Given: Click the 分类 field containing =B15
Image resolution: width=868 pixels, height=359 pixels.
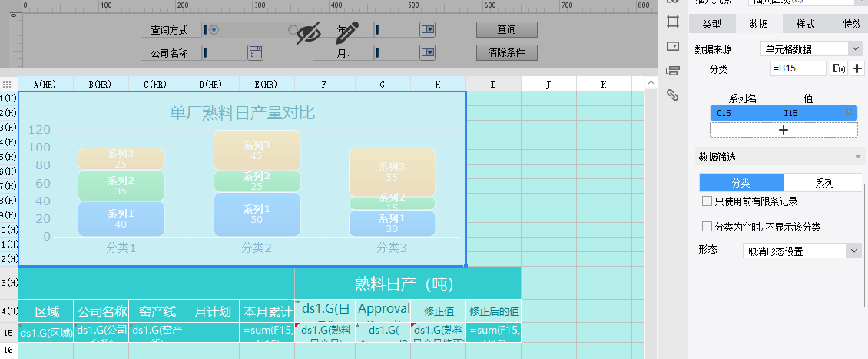Looking at the screenshot, I should 797,68.
